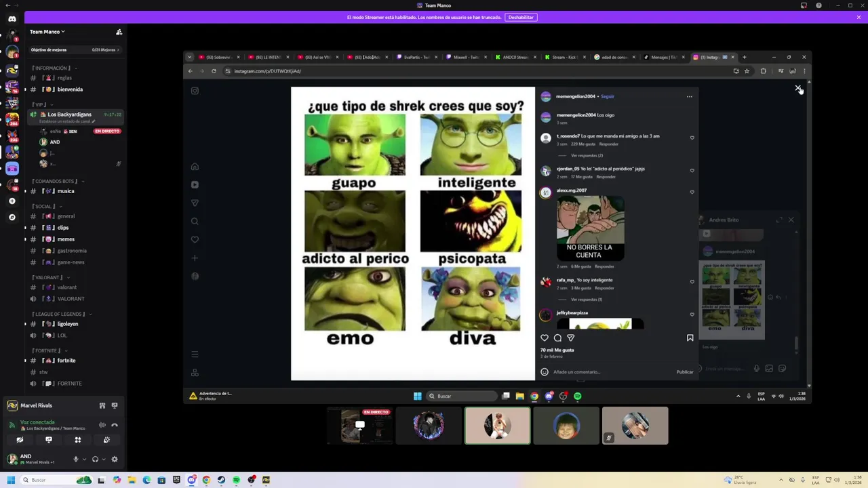The height and width of the screenshot is (488, 868).
Task: Share your screen from voice panel
Action: click(x=49, y=440)
